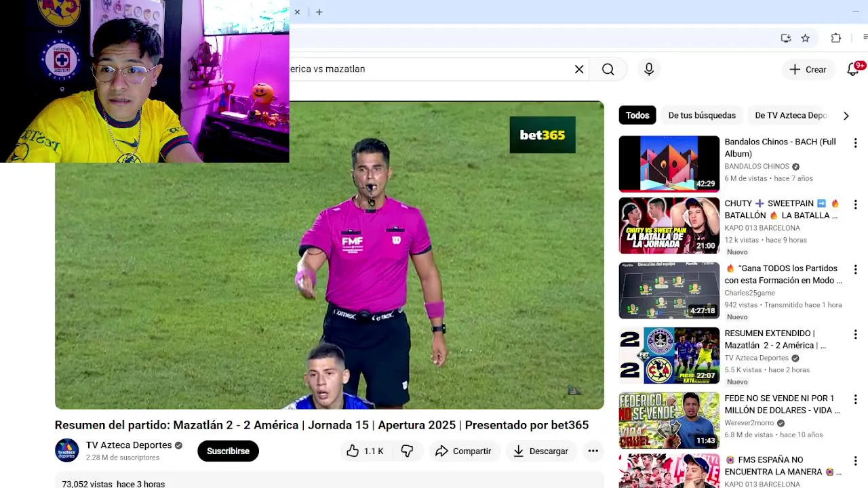Open CHUTY vs SWEETPAIN video thumbnail
868x488 pixels.
tap(669, 226)
